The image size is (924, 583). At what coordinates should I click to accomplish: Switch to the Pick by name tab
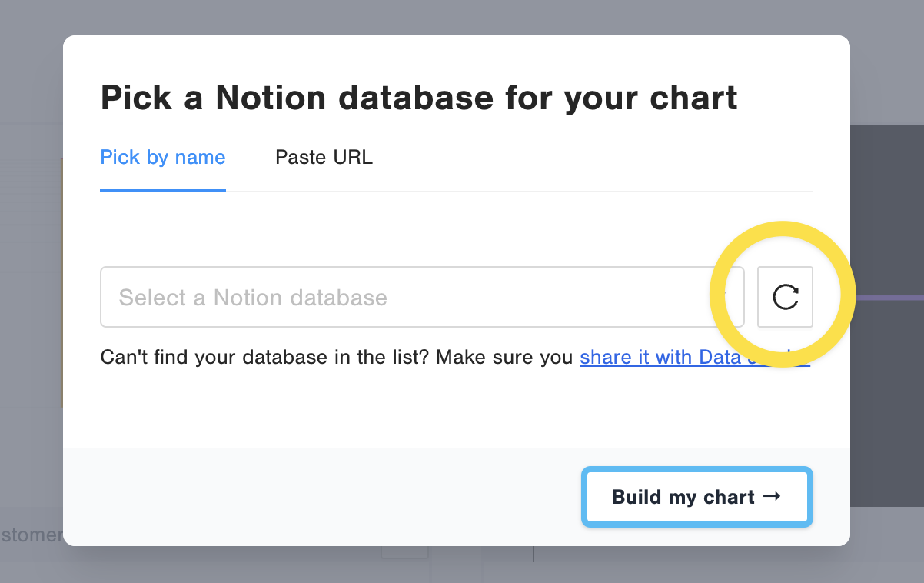[163, 158]
